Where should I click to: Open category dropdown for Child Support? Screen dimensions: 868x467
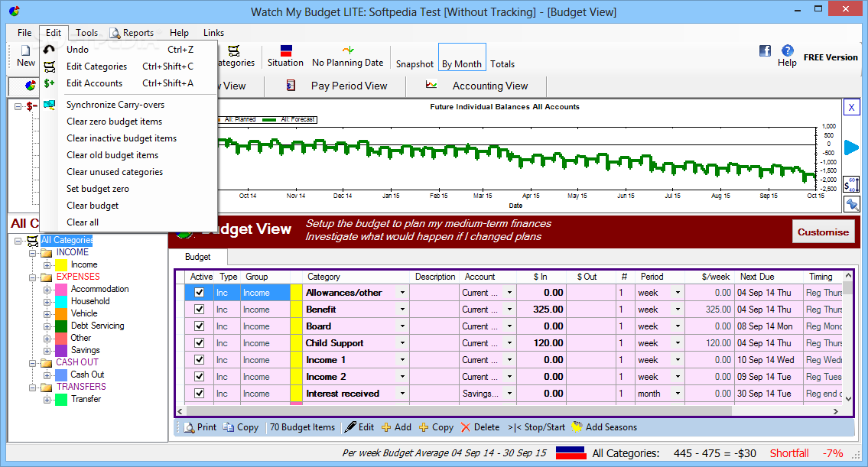[x=402, y=342]
